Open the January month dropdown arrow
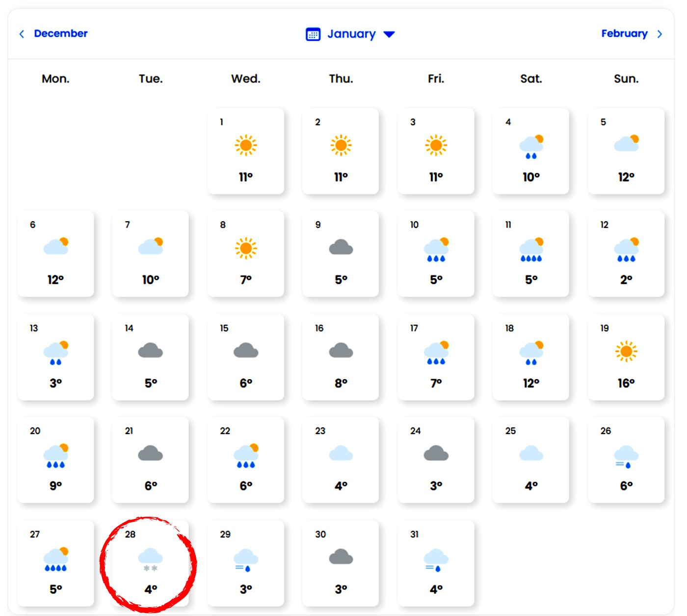Screen dimensions: 687x616 point(389,34)
